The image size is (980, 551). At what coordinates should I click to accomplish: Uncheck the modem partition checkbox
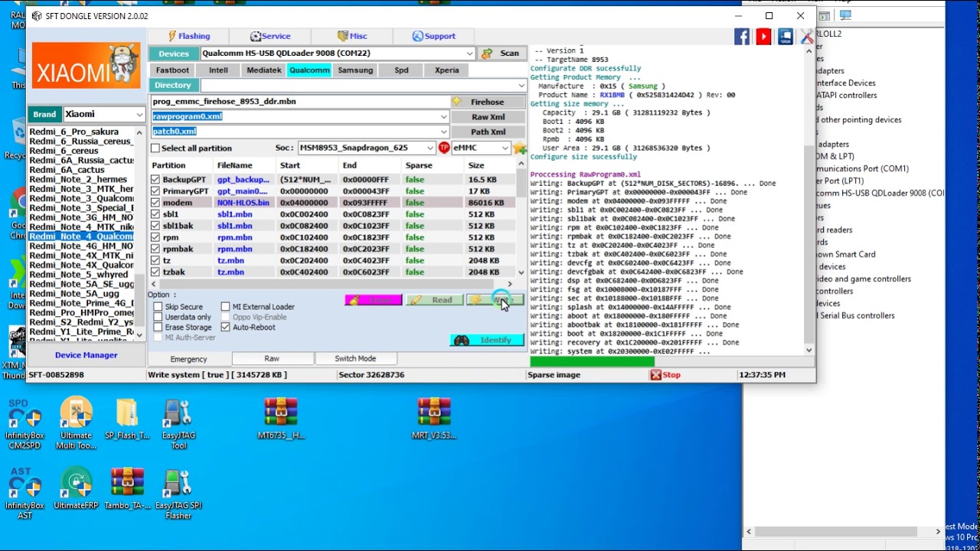[156, 203]
